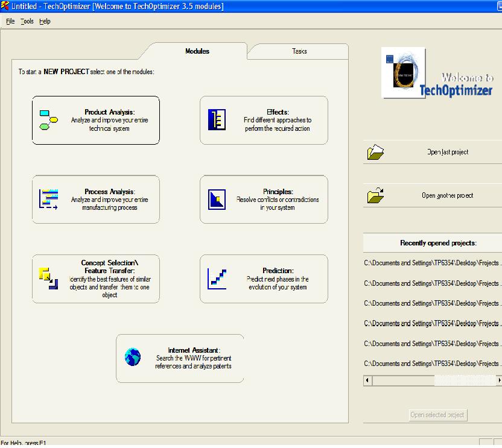502x448 pixels.
Task: Click the TechOptimizer title bar app icon
Action: pyautogui.click(x=5, y=5)
